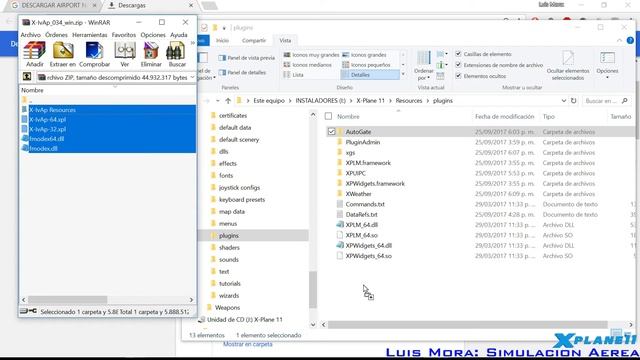Toggle Casillas de elemento checkbox

pyautogui.click(x=458, y=54)
